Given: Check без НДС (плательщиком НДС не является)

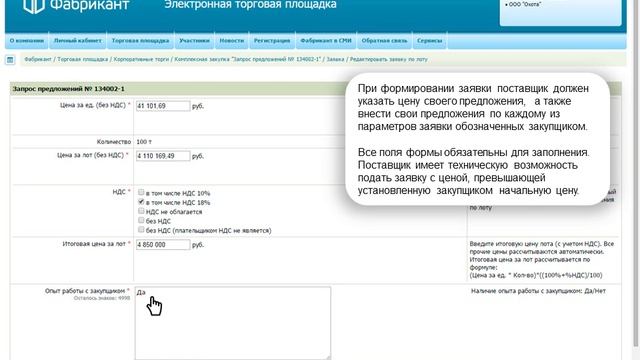Looking at the screenshot, I should click(x=141, y=230).
